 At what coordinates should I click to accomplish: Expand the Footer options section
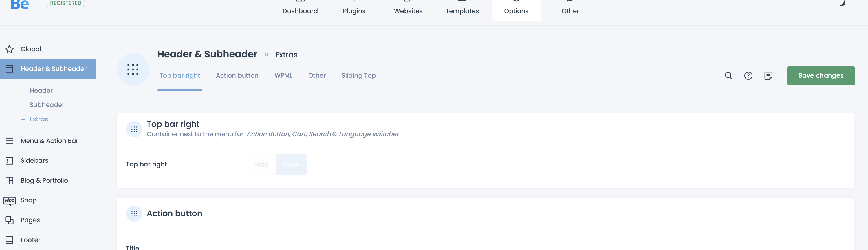click(x=30, y=240)
